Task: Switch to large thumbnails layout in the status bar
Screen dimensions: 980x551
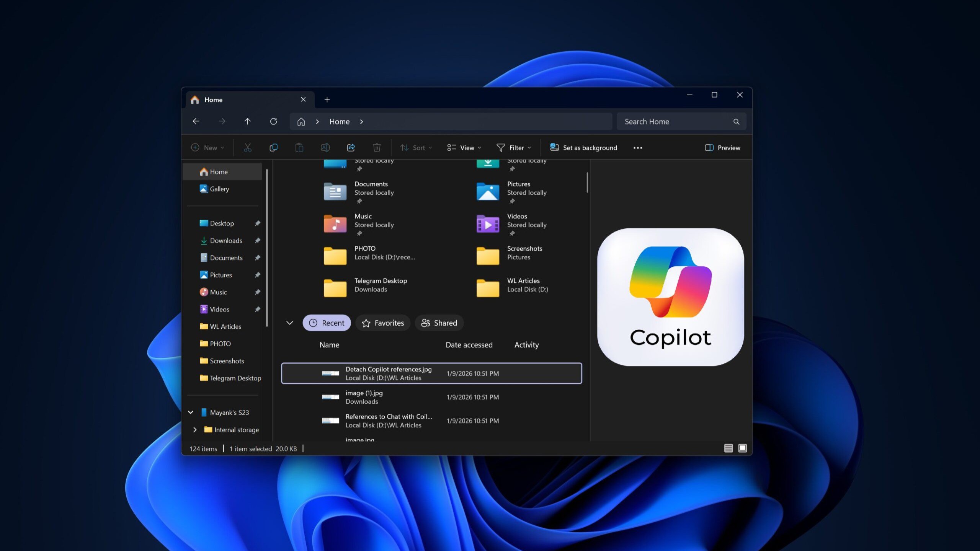Action: [743, 448]
